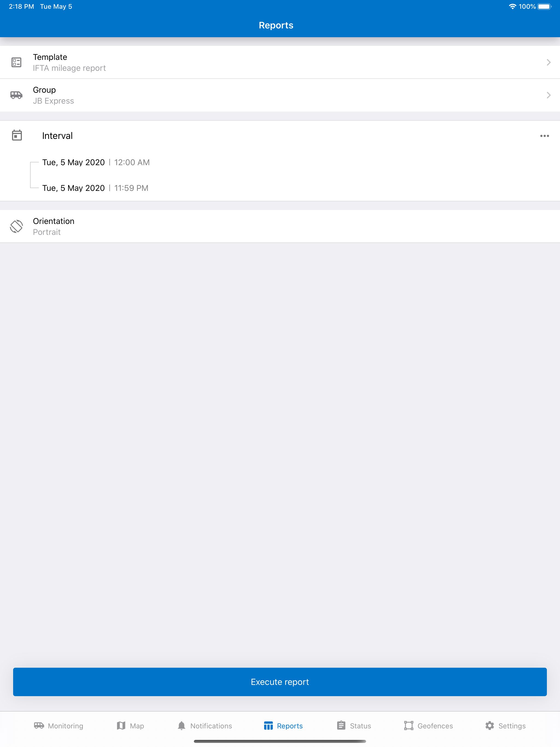Open the Notifications bell tab
The width and height of the screenshot is (560, 747).
[x=205, y=726]
